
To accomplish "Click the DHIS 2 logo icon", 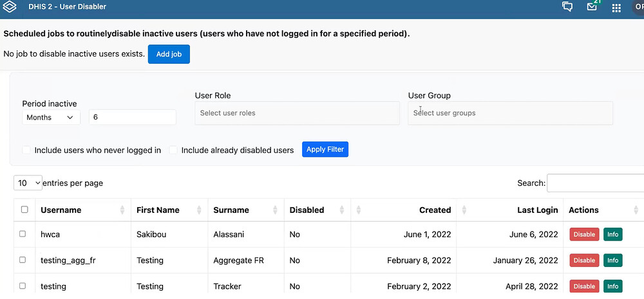I will (10, 7).
